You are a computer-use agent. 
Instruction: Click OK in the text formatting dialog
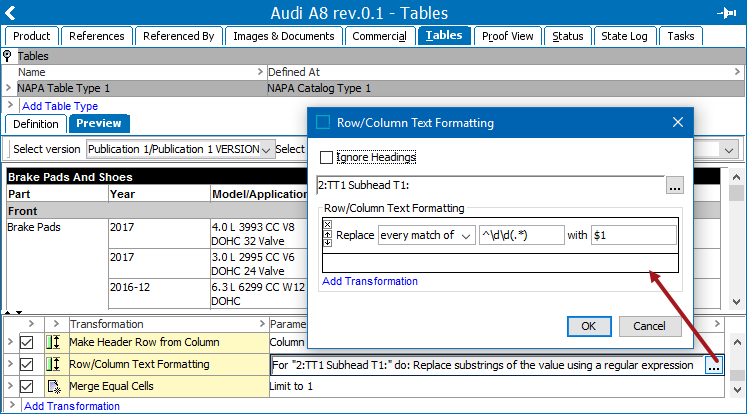pyautogui.click(x=588, y=326)
